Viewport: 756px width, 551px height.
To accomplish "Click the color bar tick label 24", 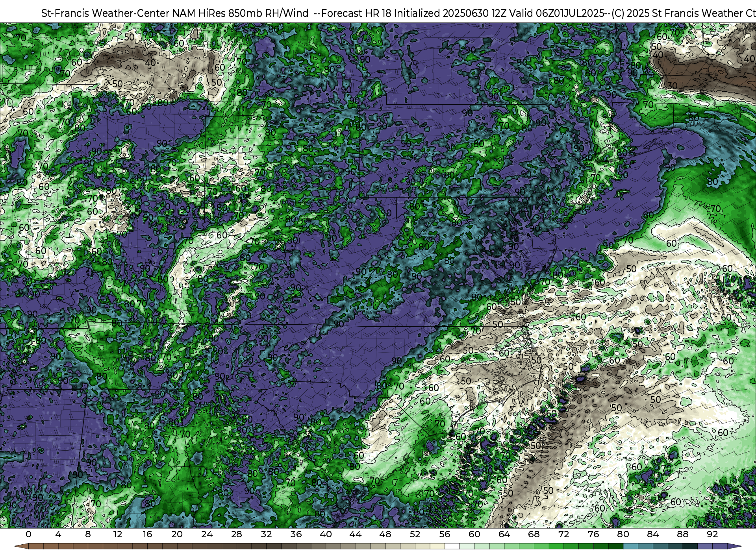I will (207, 534).
